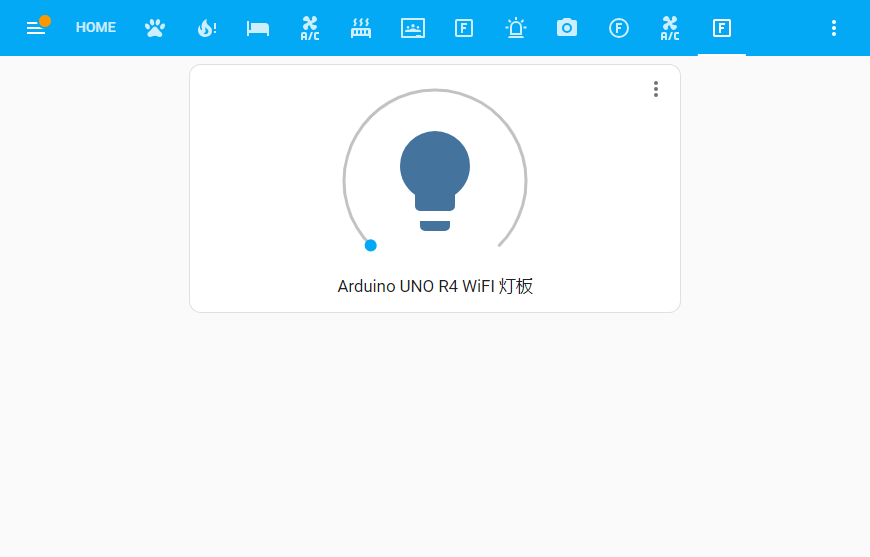Viewport: 870px width, 557px height.
Task: Open the bed tab
Action: [x=258, y=28]
